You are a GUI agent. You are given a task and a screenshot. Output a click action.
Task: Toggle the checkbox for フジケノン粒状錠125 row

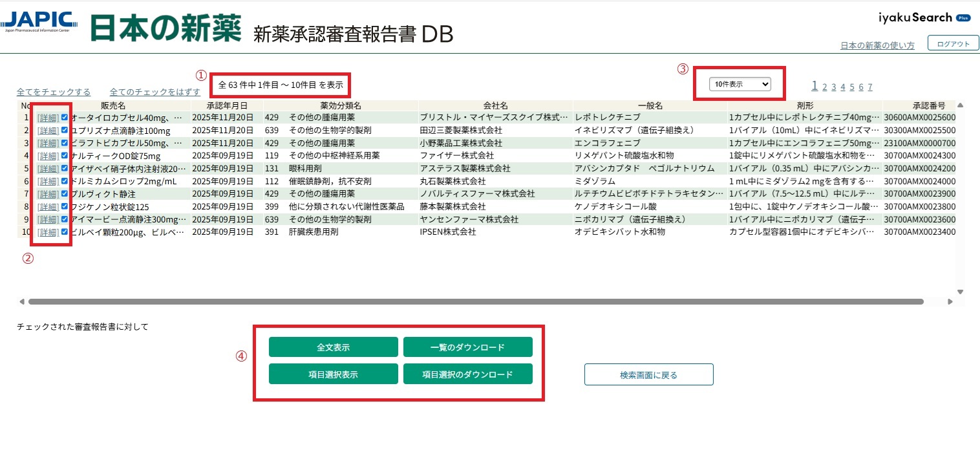(64, 206)
